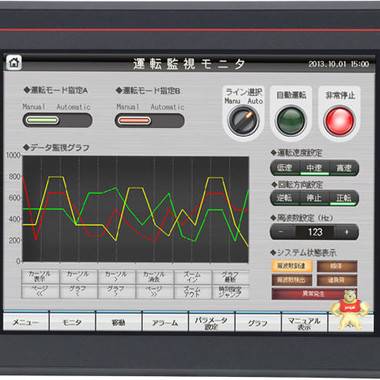Switch to the グラフ tab in bottom bar
380x380 pixels.
(258, 322)
